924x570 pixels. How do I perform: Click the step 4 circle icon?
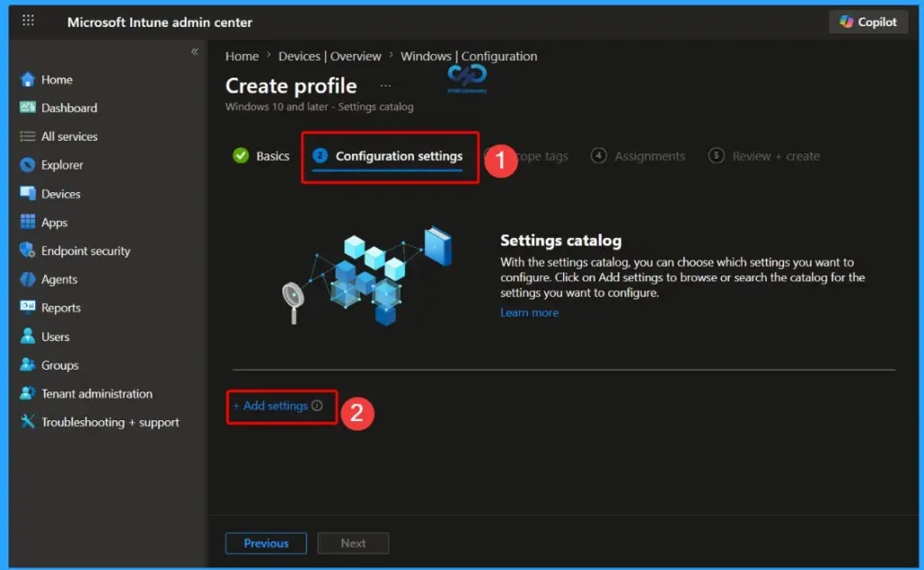pos(598,155)
